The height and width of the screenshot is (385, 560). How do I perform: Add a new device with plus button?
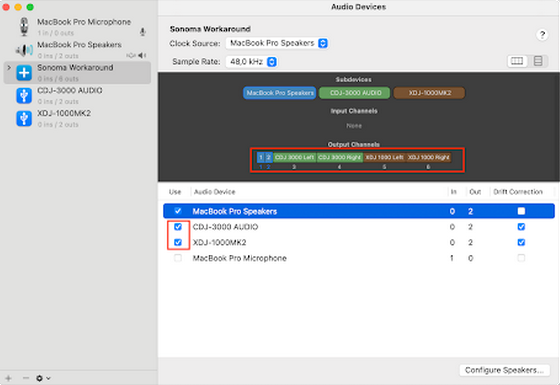pyautogui.click(x=9, y=378)
